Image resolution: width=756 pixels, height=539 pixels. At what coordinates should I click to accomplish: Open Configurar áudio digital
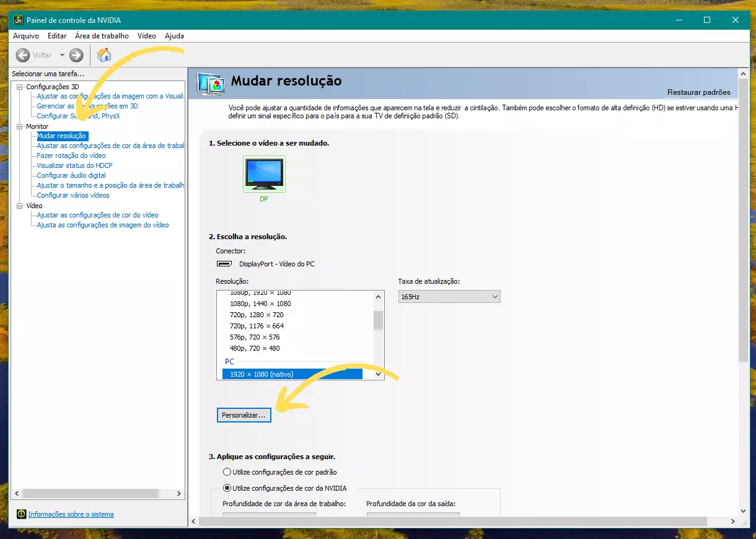click(71, 175)
